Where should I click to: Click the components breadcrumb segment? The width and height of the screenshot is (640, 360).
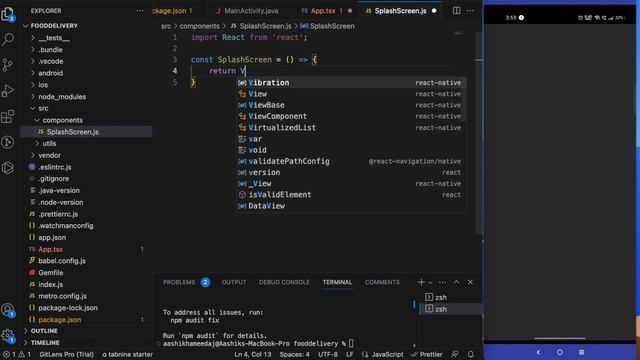200,26
